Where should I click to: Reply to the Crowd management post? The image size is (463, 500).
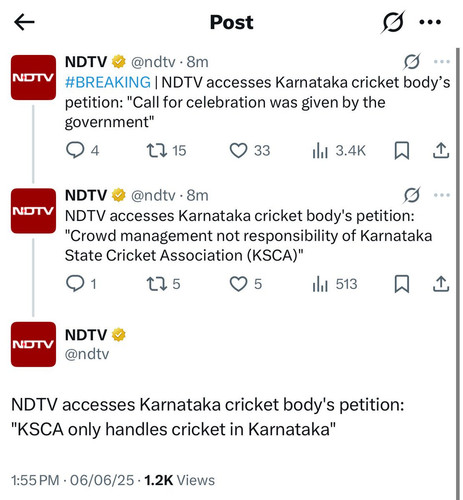81,284
